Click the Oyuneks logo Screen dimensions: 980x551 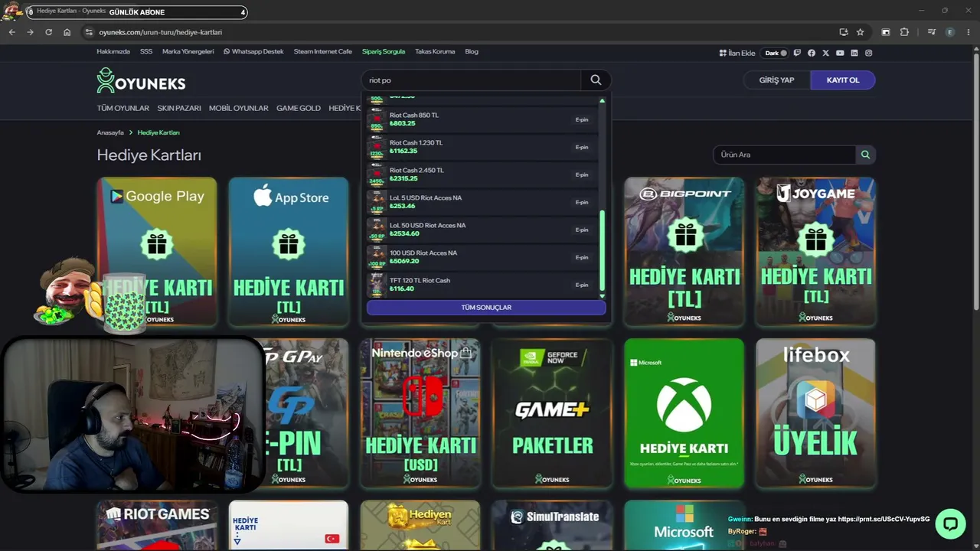(141, 80)
